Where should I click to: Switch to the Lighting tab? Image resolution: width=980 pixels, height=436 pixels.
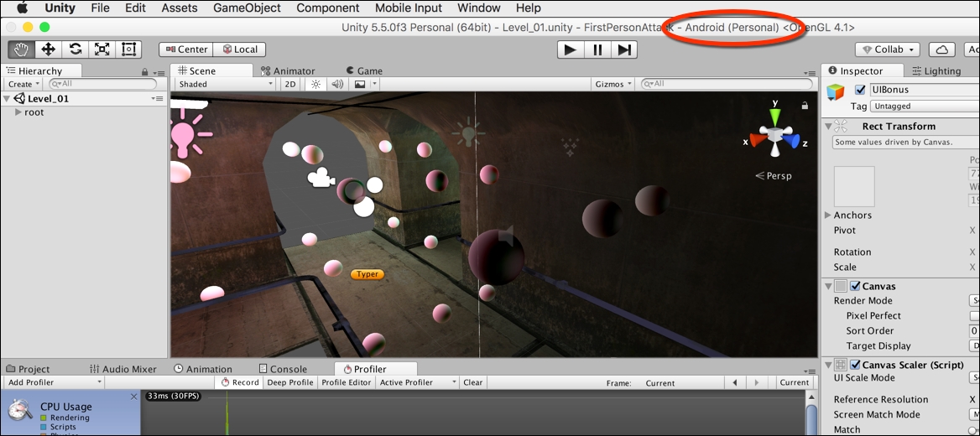click(937, 71)
